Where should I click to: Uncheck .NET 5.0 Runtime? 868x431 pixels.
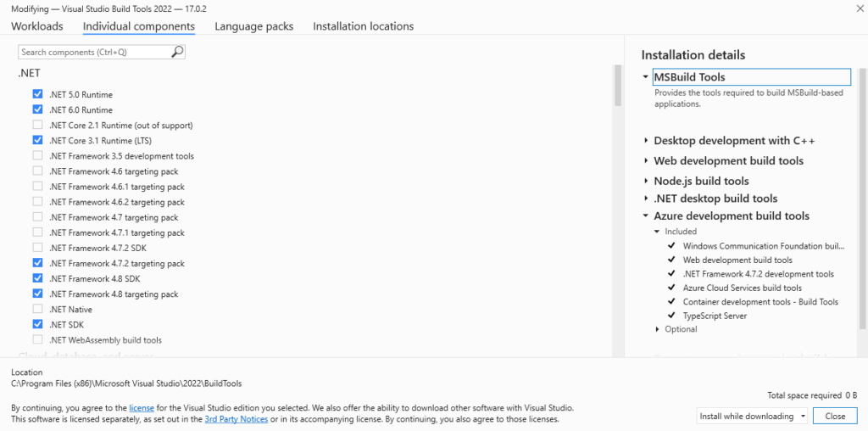point(37,94)
